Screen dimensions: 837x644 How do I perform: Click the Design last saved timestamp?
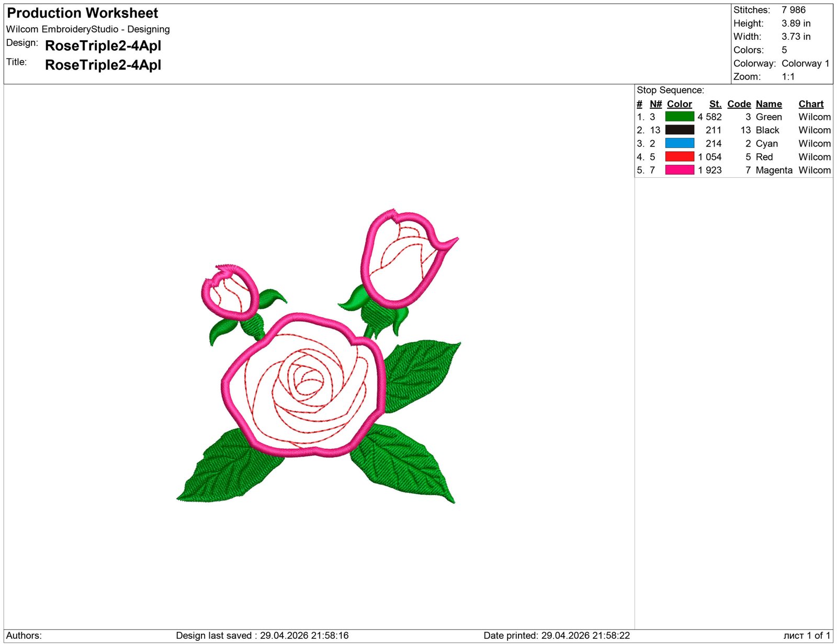(262, 636)
